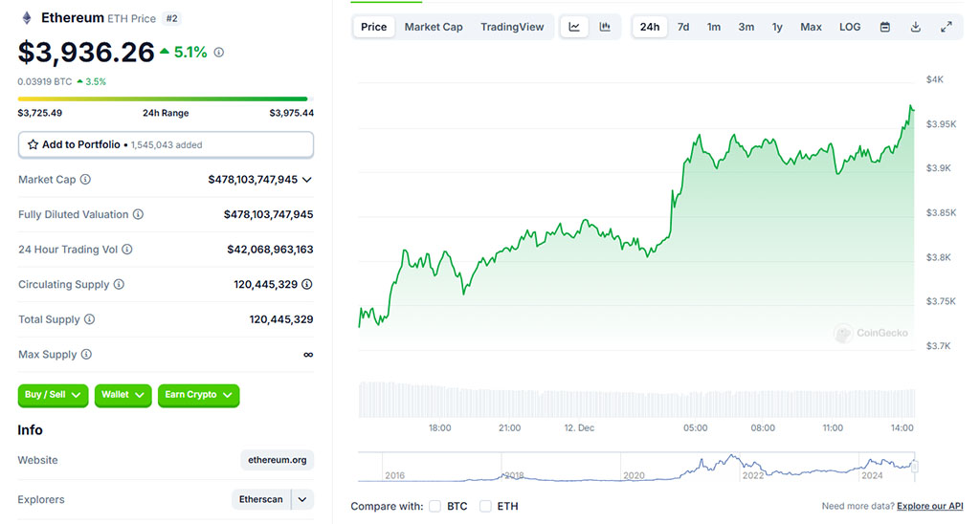Toggle LOG scale on the chart

click(x=850, y=27)
